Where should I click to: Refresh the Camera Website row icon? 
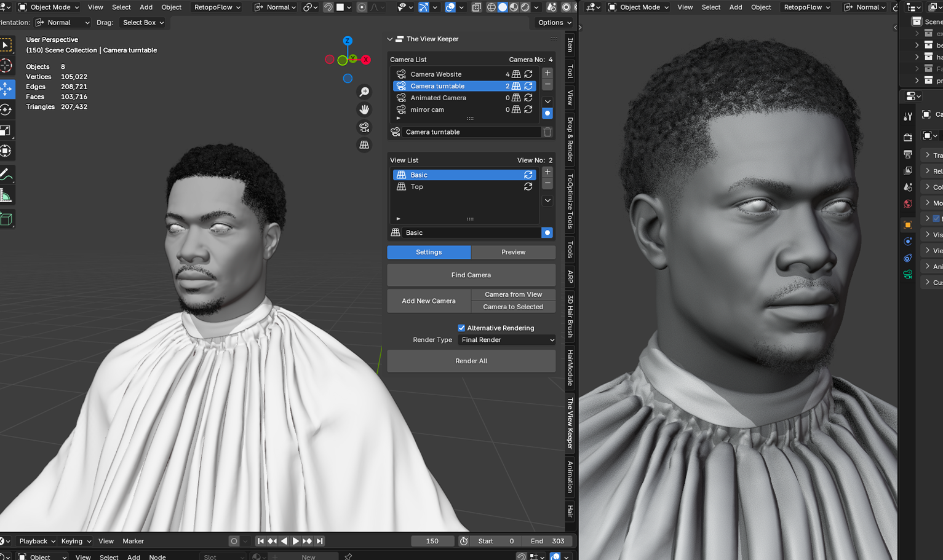click(x=528, y=74)
